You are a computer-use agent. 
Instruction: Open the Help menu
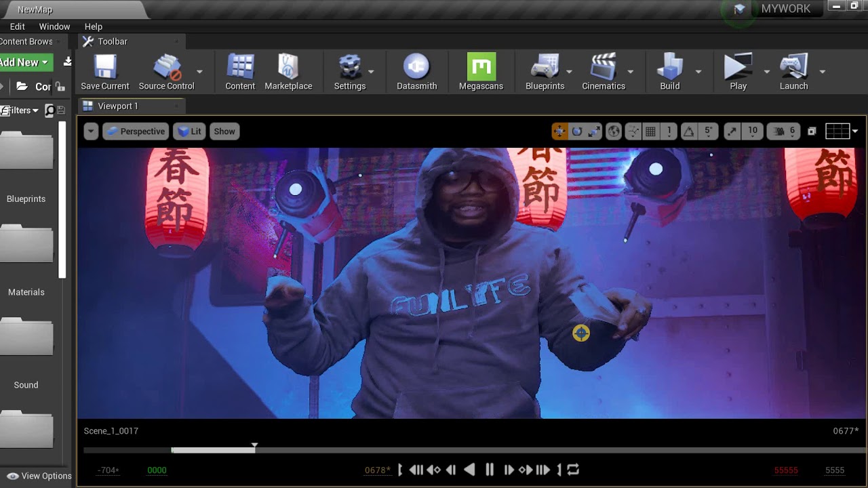[x=94, y=26]
